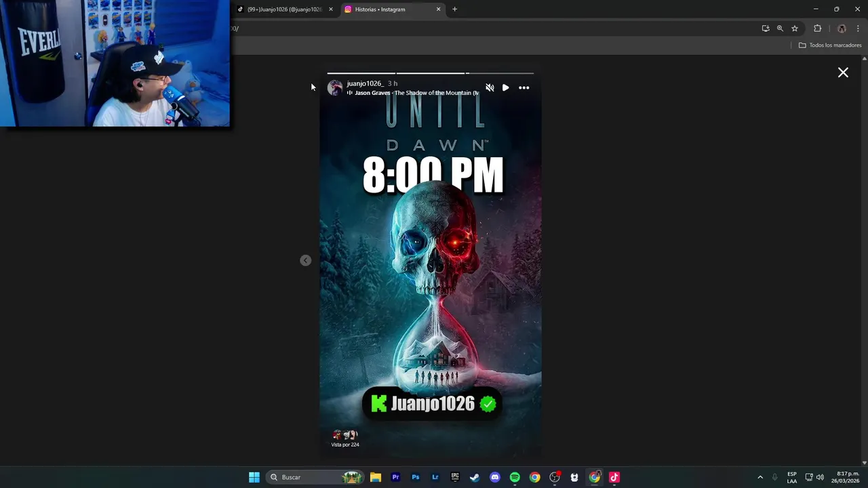This screenshot has height=488, width=868.
Task: Launch Adobe Lightroom from taskbar
Action: (435, 477)
